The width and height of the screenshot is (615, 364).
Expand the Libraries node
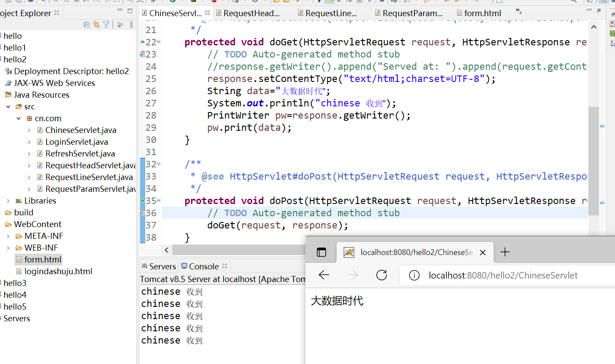[x=8, y=201]
